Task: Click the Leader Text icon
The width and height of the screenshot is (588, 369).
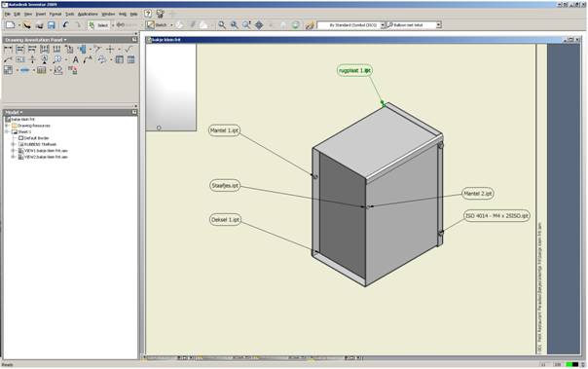Action: click(x=88, y=59)
